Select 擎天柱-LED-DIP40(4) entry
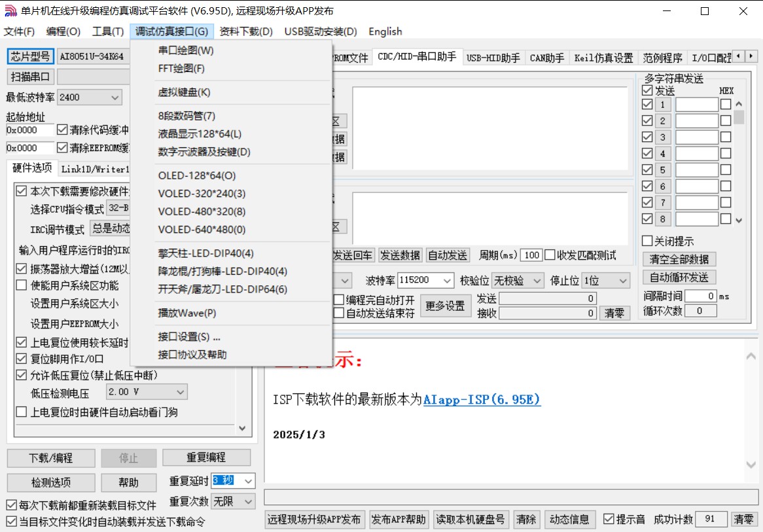The image size is (763, 532). 205,253
